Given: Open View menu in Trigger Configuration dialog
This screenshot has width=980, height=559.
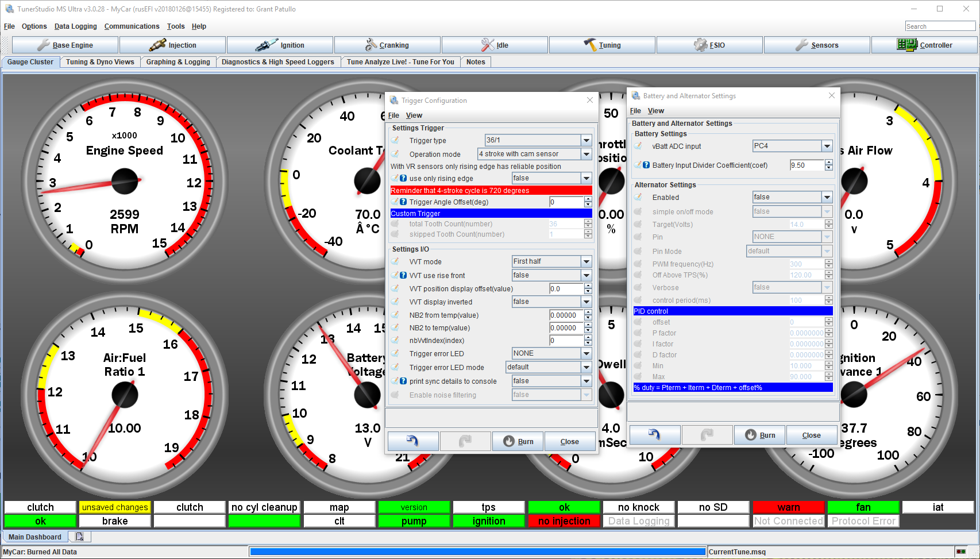Looking at the screenshot, I should [x=414, y=115].
